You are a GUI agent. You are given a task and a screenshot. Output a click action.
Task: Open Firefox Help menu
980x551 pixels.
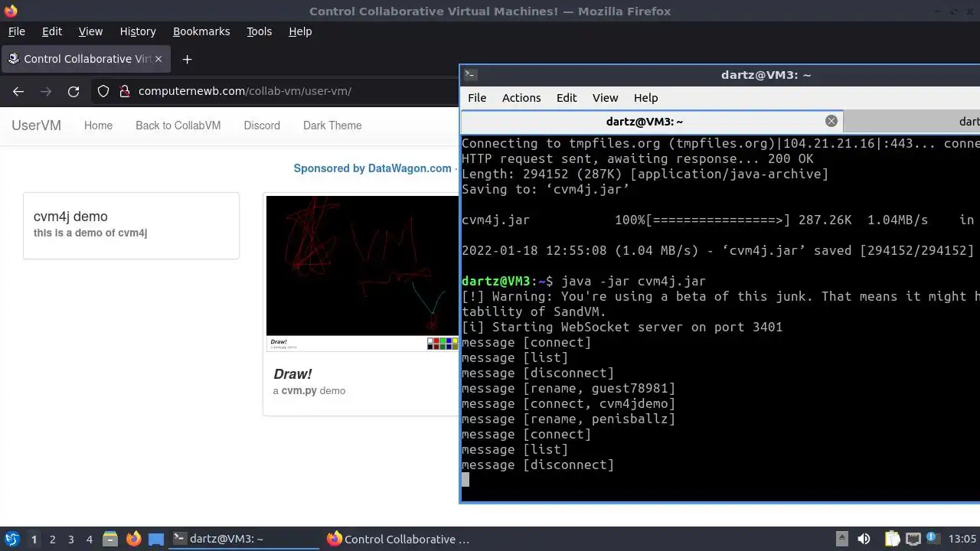(300, 31)
